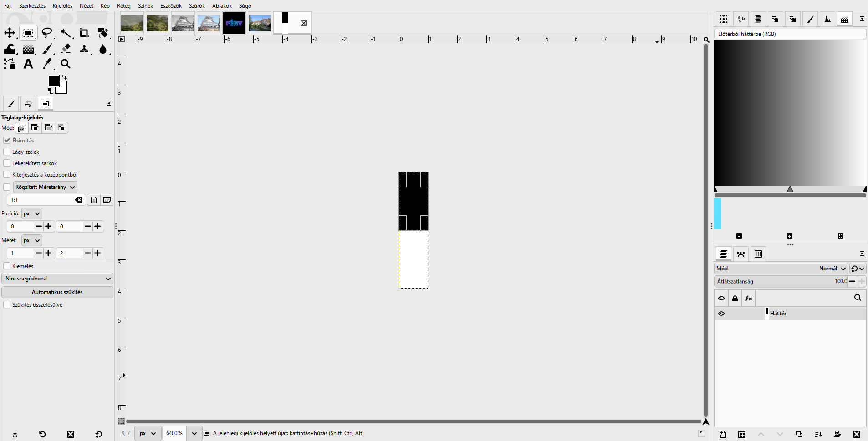Select the Color Picker tool
868x441 pixels.
point(47,64)
